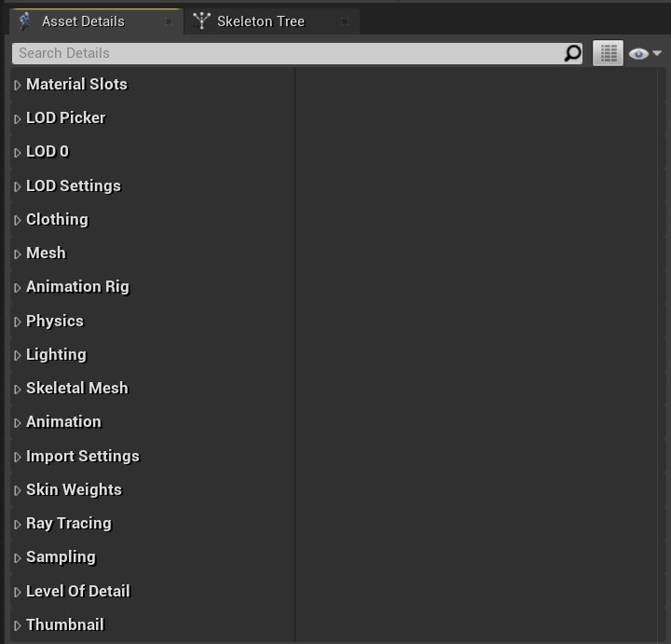Expand the Ray Tracing section arrow

(x=17, y=525)
